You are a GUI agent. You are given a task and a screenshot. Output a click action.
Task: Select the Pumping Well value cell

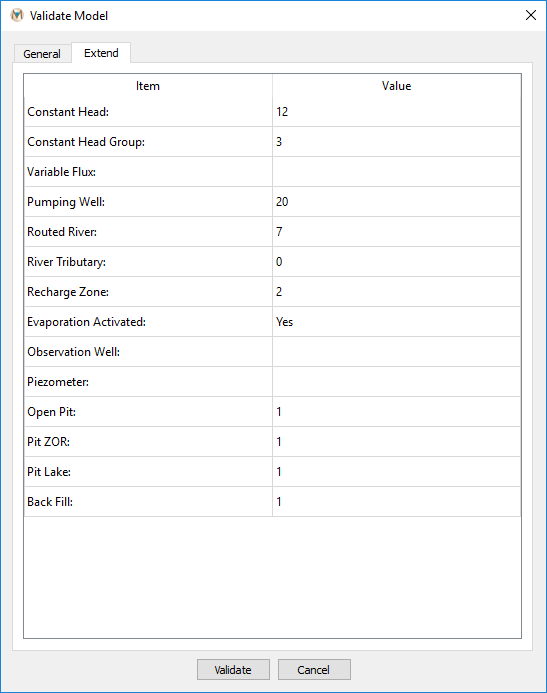click(397, 202)
